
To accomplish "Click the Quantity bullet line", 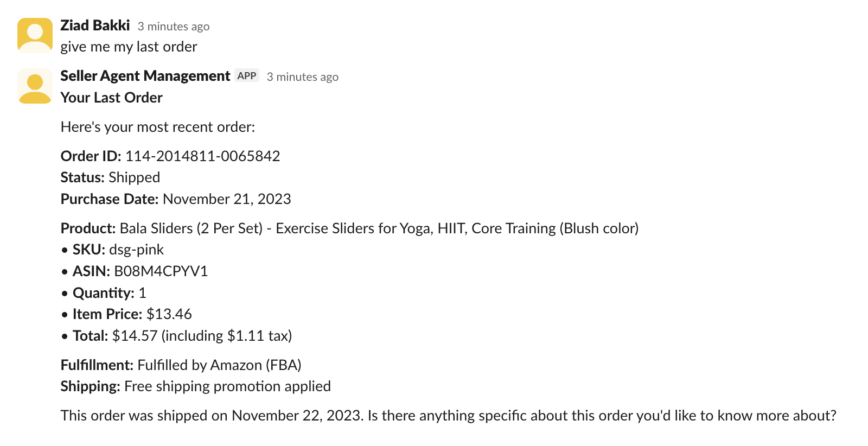I will point(109,293).
